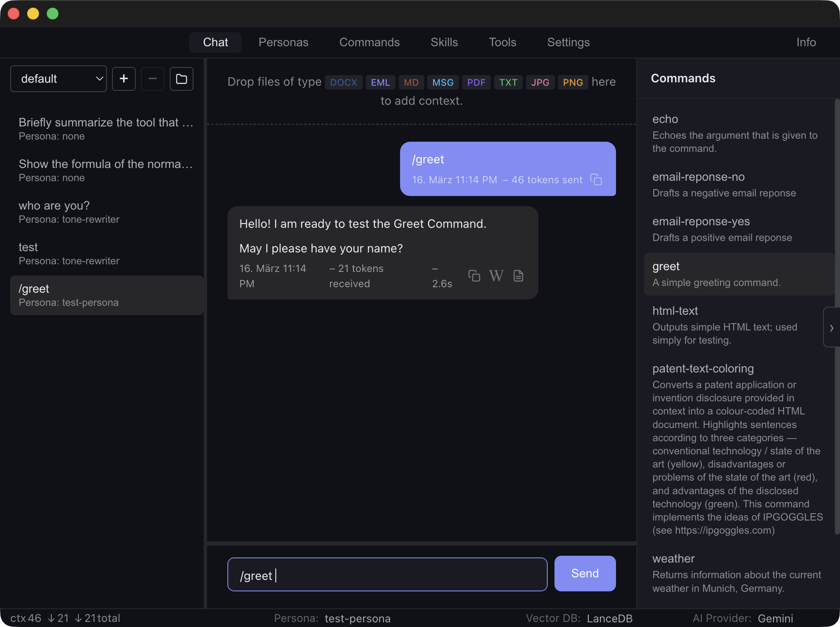
Task: Copy the assistant's greeting reply
Action: (x=474, y=276)
